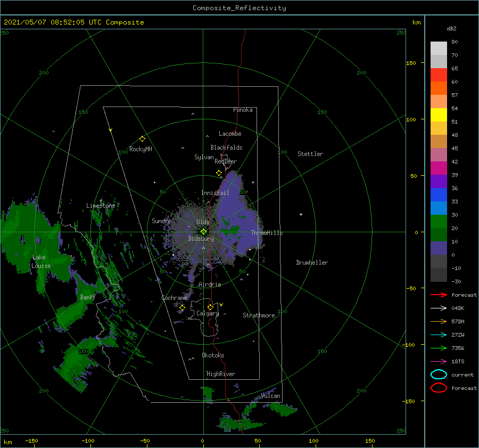Click the Olds town label

203,222
